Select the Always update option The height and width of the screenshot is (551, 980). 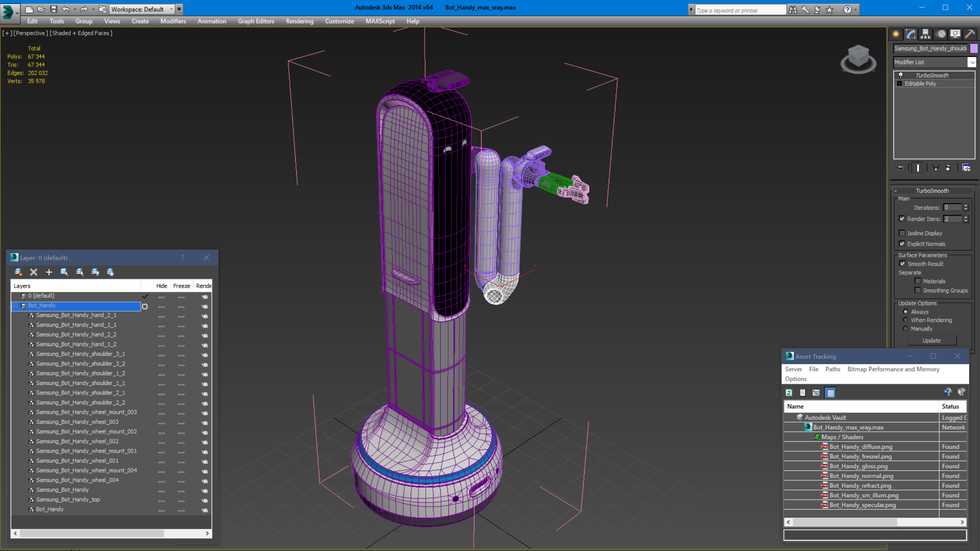(905, 312)
